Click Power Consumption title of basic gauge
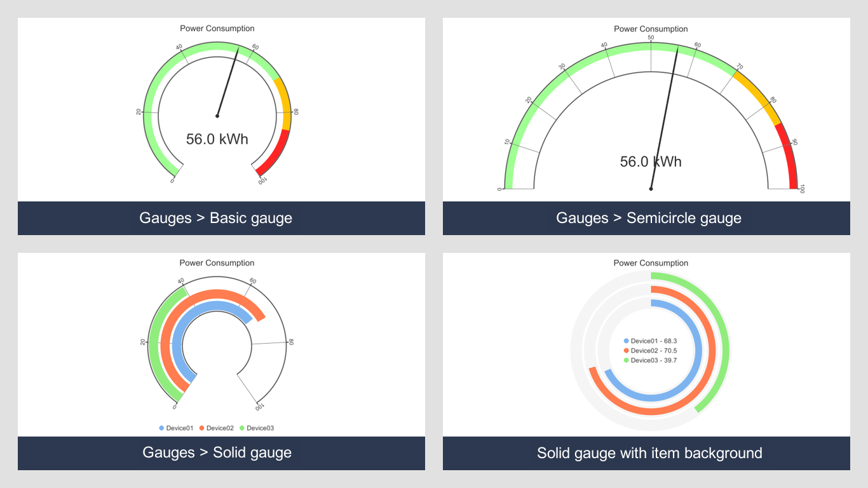The image size is (868, 488). [217, 29]
